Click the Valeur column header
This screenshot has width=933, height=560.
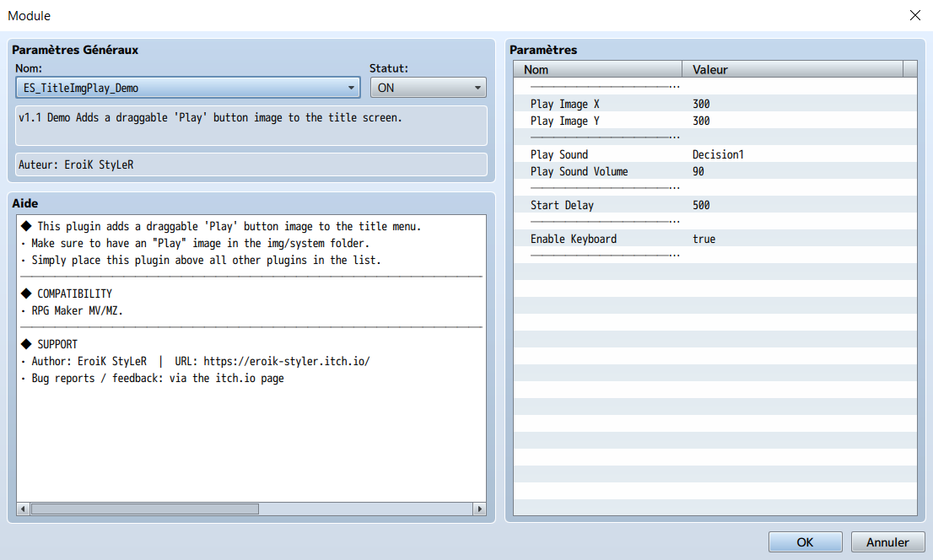[793, 69]
